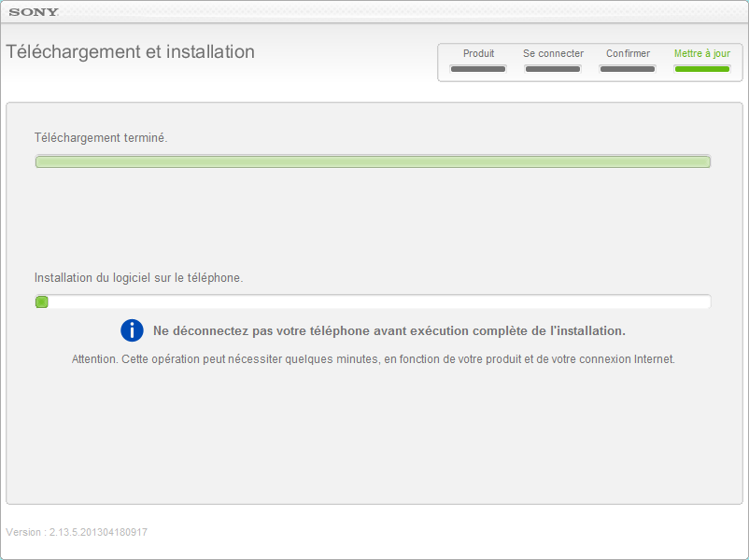749x560 pixels.
Task: Click the Ne déconnectez pas votre téléphone warning
Action: [389, 330]
